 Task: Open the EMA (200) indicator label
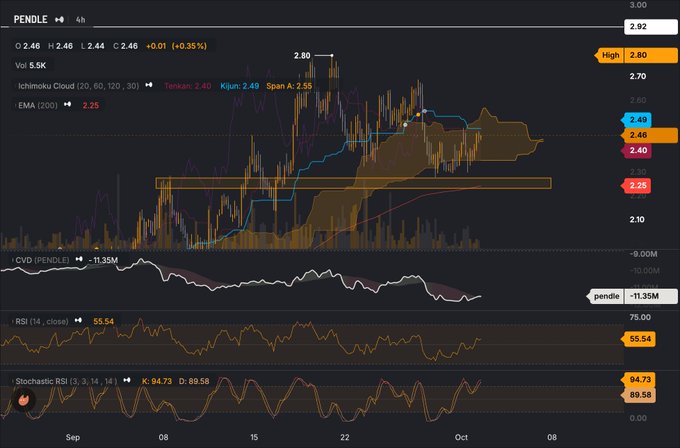(38, 105)
